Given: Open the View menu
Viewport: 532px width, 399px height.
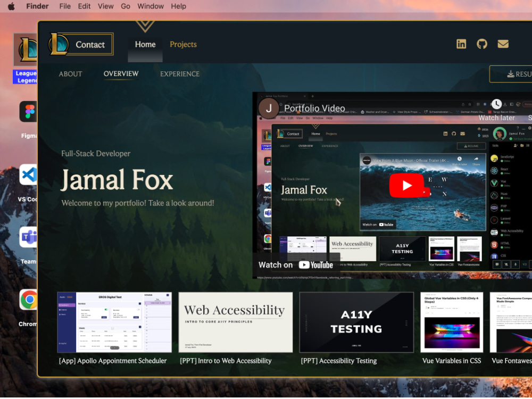Looking at the screenshot, I should point(105,6).
